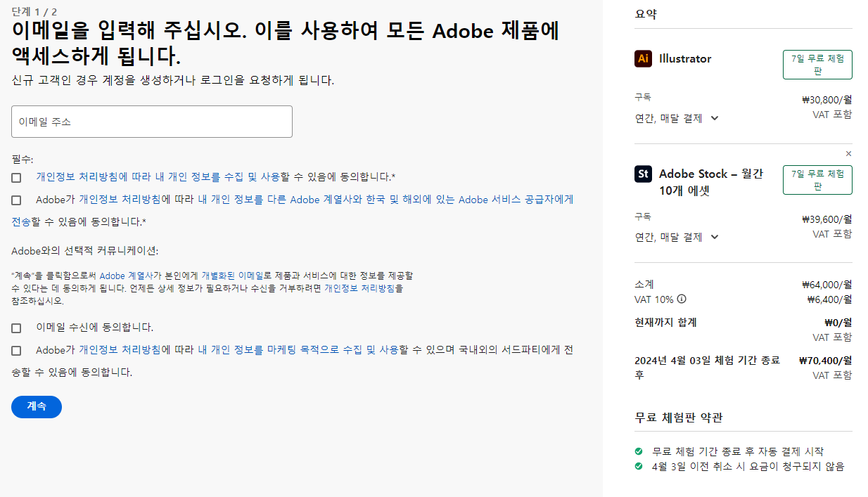
Task: Check the 개인정보 수집 동의 checkbox
Action: (x=16, y=178)
